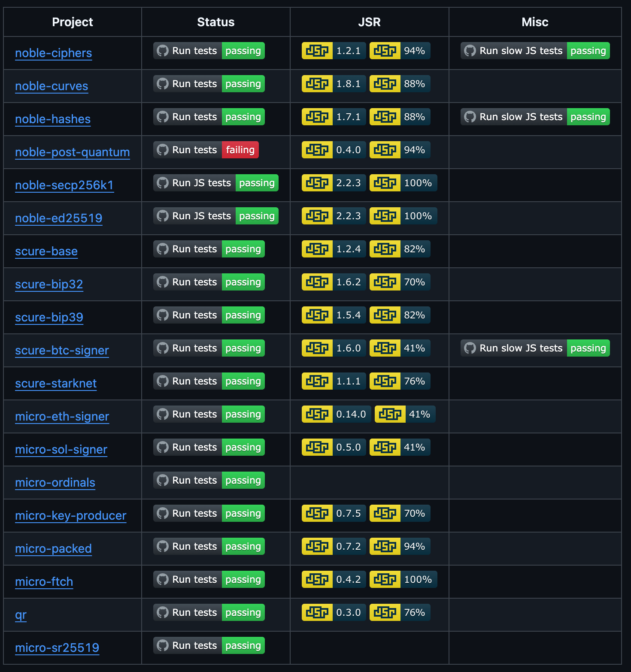Click noble-ed25519 Run JS tests badge
The height and width of the screenshot is (672, 631).
(216, 216)
